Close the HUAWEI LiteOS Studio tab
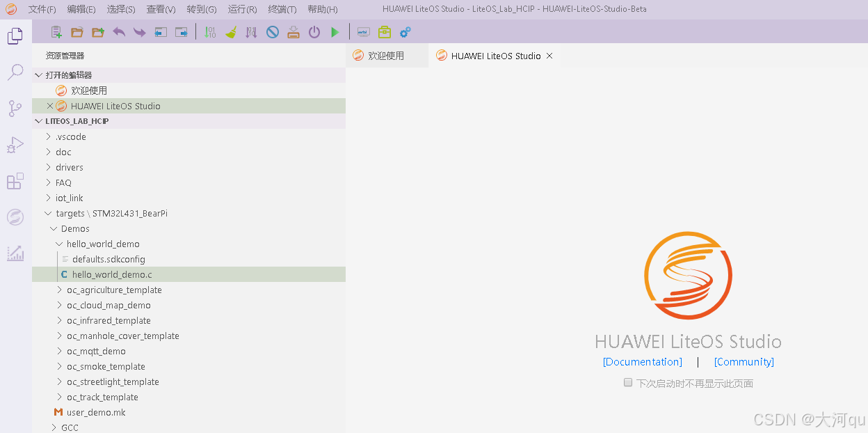 [x=549, y=56]
